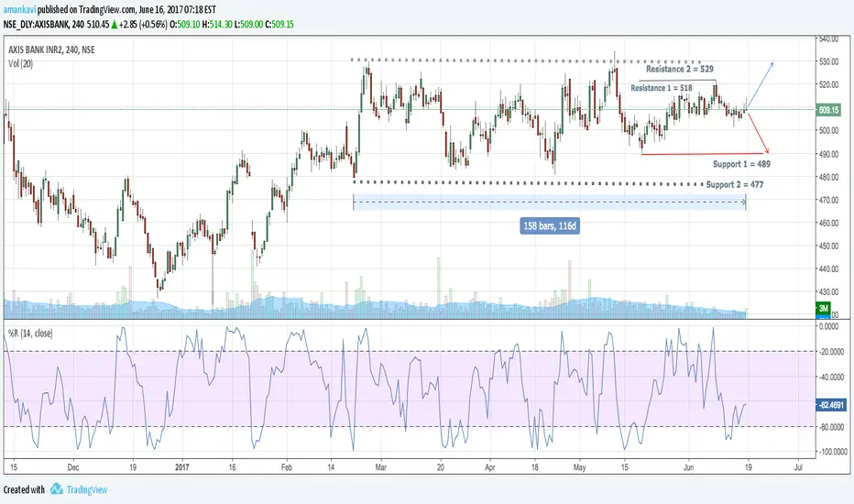Open the amankavi author profile link
Screen dimensions: 854x504
click(19, 10)
